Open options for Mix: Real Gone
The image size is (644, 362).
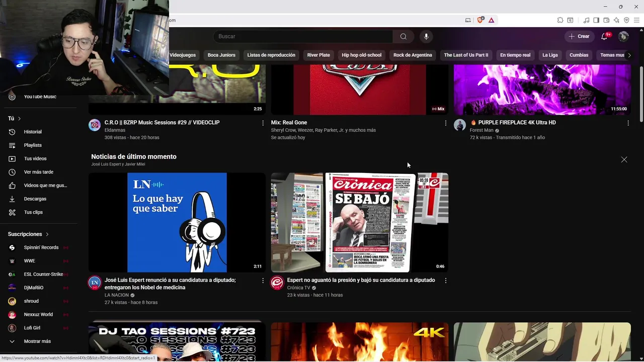pyautogui.click(x=445, y=123)
